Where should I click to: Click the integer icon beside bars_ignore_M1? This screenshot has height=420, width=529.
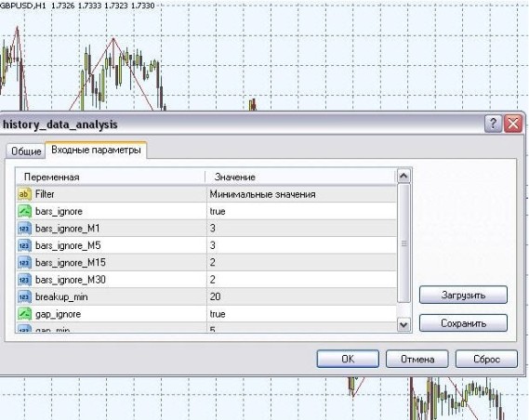[24, 229]
